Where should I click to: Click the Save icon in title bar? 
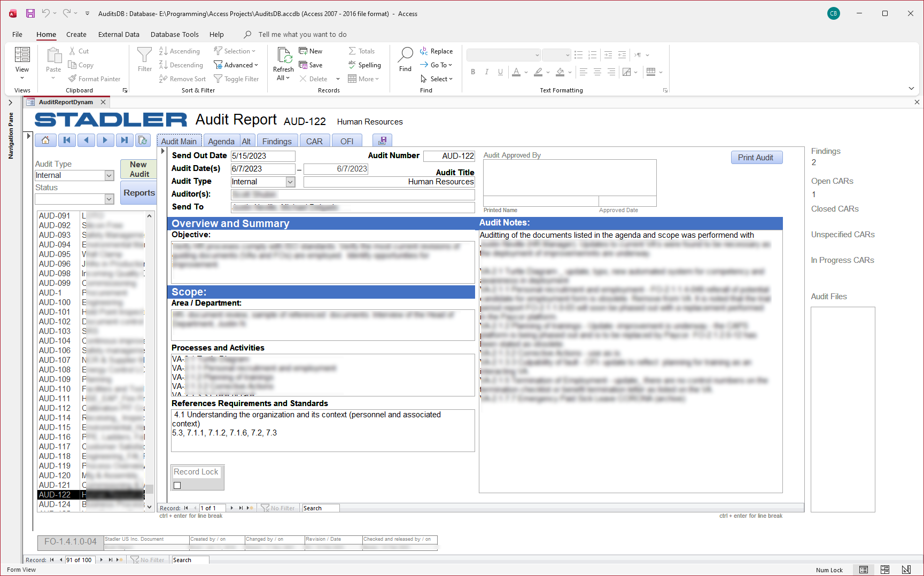[30, 13]
